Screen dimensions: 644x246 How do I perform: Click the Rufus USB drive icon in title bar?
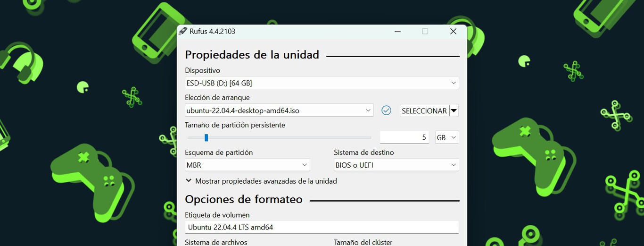click(x=183, y=31)
